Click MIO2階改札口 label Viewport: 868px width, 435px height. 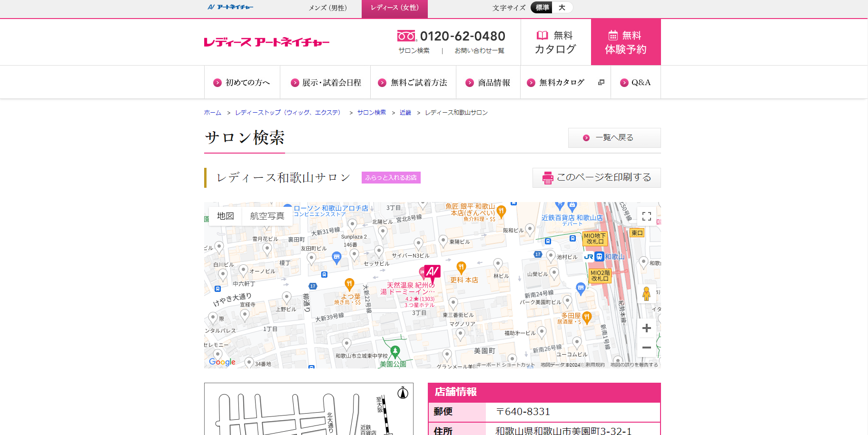pos(600,276)
